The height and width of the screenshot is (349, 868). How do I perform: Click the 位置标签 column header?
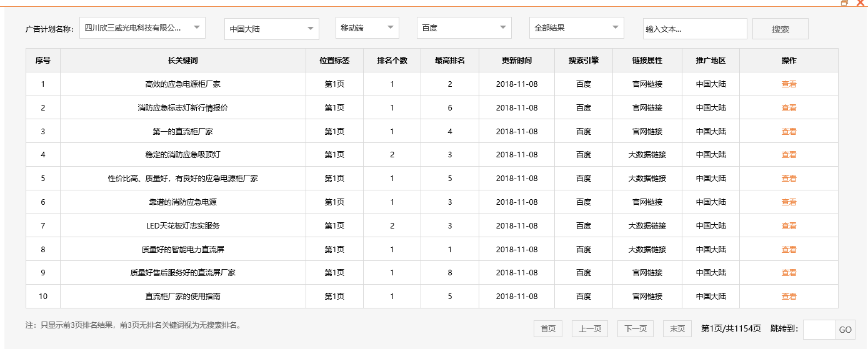pos(334,61)
